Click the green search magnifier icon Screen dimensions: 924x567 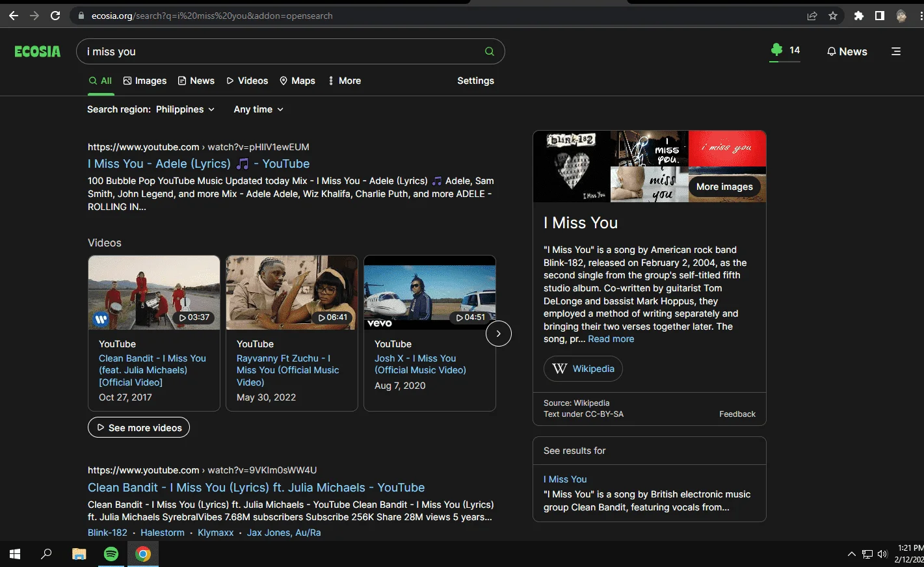pyautogui.click(x=490, y=51)
